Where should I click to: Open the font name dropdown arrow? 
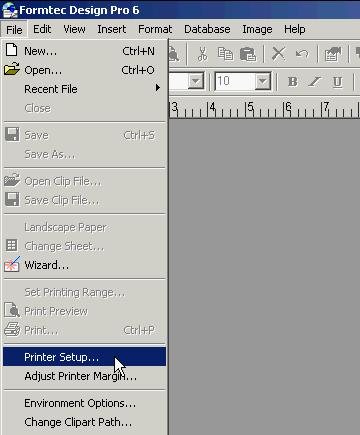195,81
